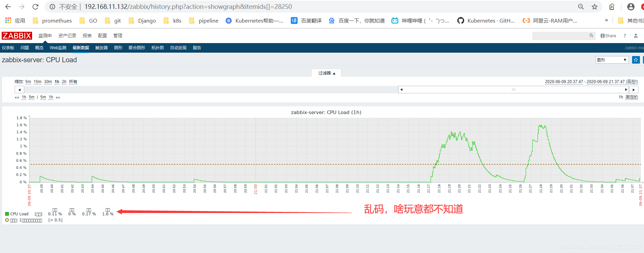Open the Zabbix help question mark
Screen dimensions: 644x253
[x=625, y=36]
